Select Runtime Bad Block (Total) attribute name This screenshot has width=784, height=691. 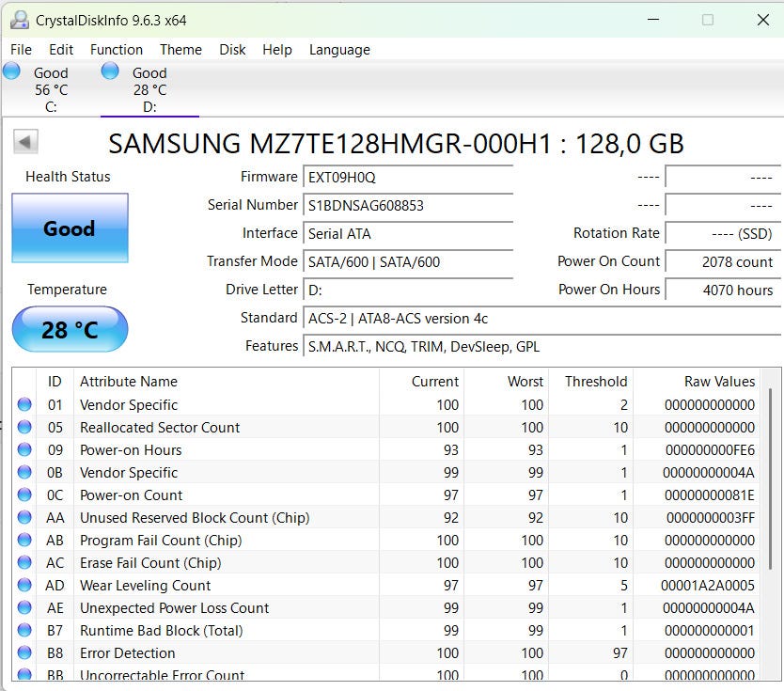point(162,631)
